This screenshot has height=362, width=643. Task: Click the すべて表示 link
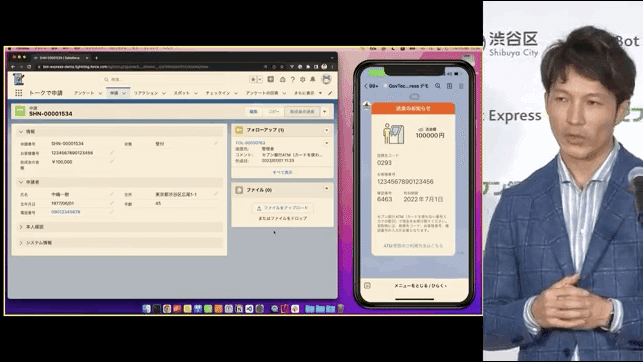[x=283, y=173]
